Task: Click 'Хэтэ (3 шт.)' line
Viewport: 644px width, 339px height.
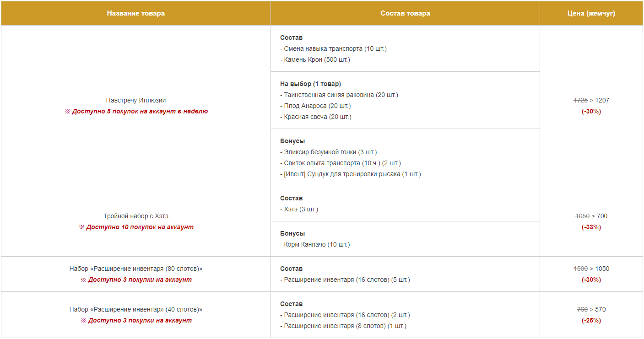Action: coord(299,209)
